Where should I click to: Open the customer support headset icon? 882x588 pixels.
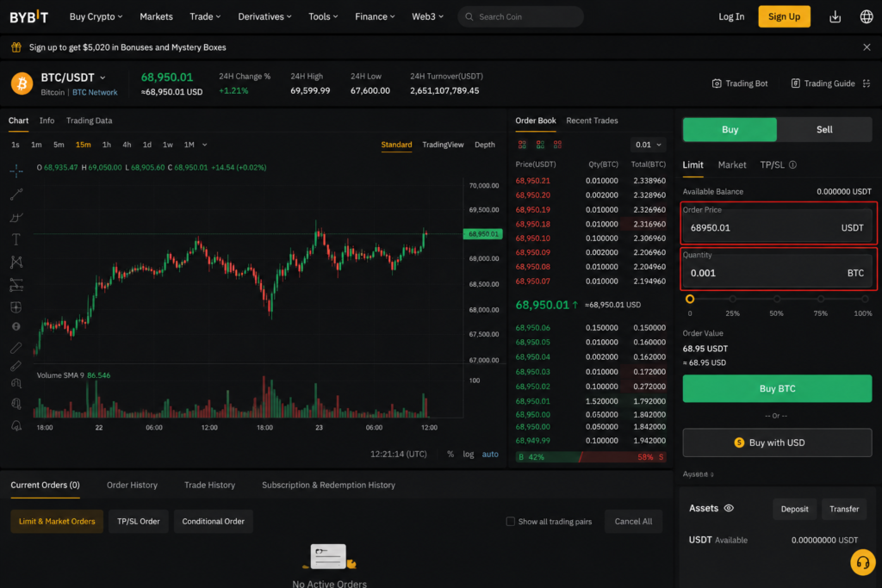(862, 562)
